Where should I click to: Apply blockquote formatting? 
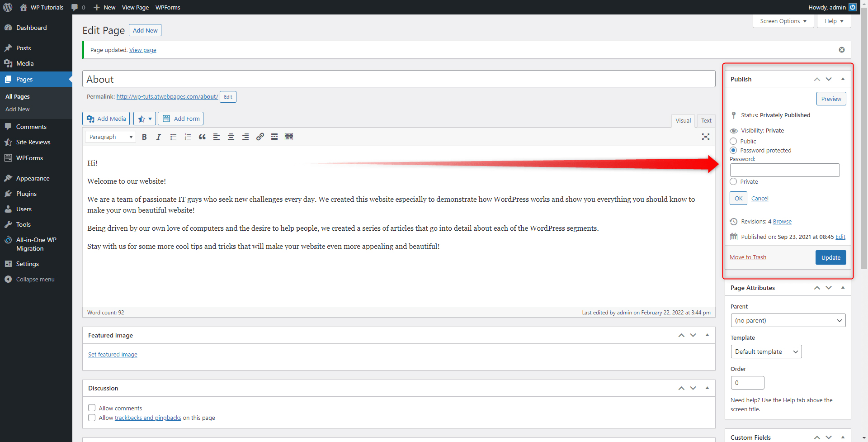(x=202, y=137)
